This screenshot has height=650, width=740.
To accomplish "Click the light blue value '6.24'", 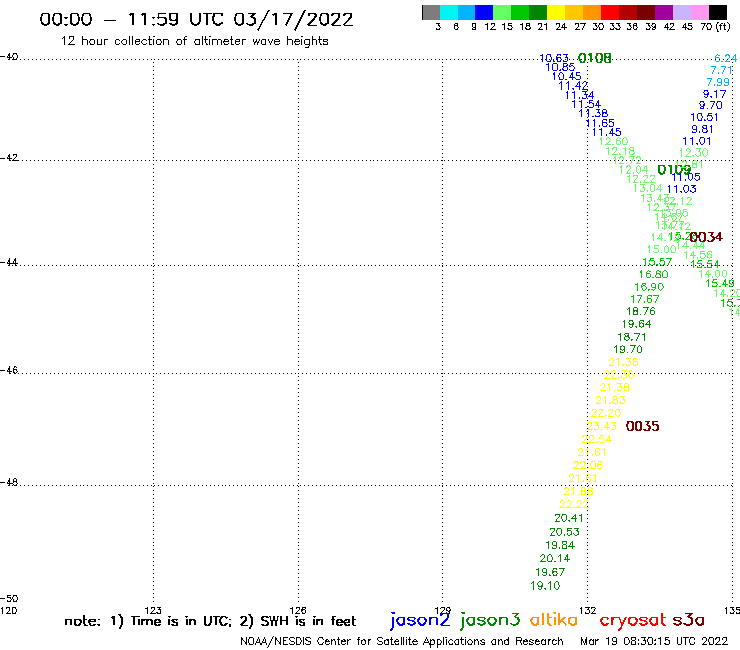I will (x=725, y=58).
